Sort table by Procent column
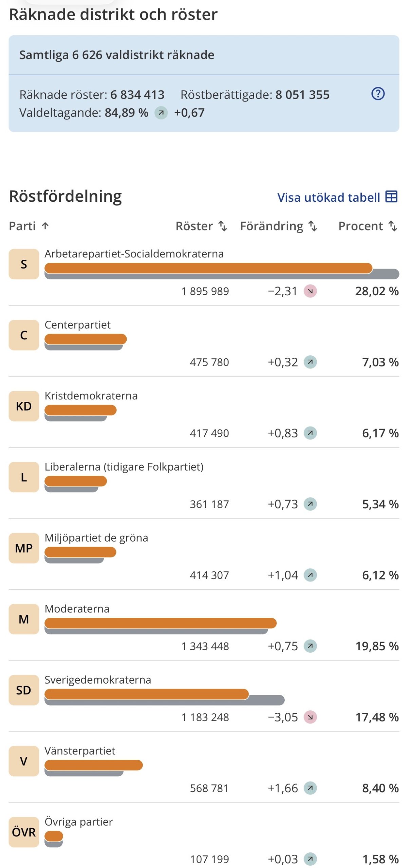The height and width of the screenshot is (868, 410). pyautogui.click(x=368, y=226)
